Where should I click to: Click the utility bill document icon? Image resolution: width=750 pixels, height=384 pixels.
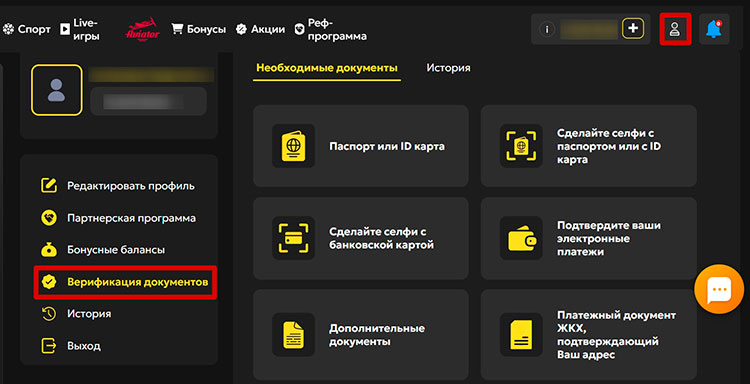click(x=521, y=334)
